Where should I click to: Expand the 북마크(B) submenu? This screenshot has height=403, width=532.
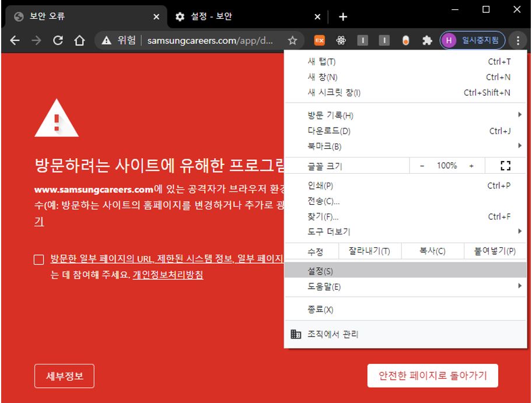[x=405, y=146]
